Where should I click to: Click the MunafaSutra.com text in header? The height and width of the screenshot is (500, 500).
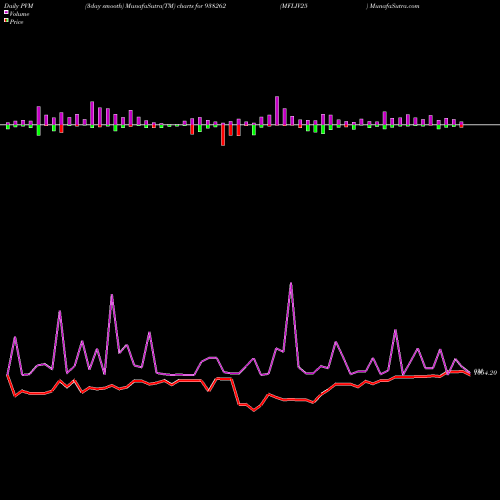pos(395,6)
